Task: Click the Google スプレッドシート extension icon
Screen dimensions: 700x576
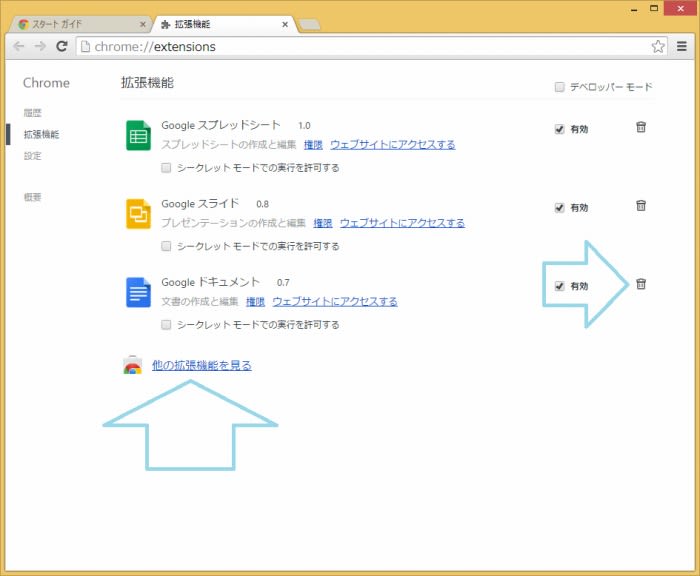Action: coord(138,135)
